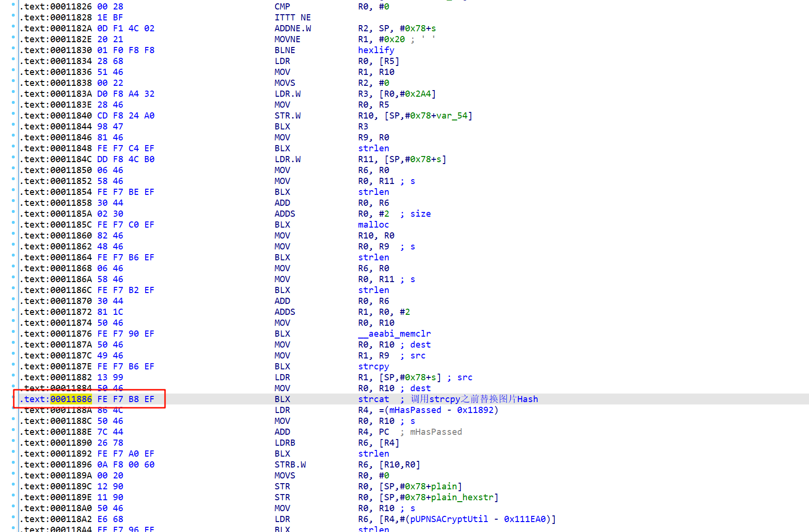809x532 pixels.
Task: Click the strcat call operand
Action: click(373, 399)
